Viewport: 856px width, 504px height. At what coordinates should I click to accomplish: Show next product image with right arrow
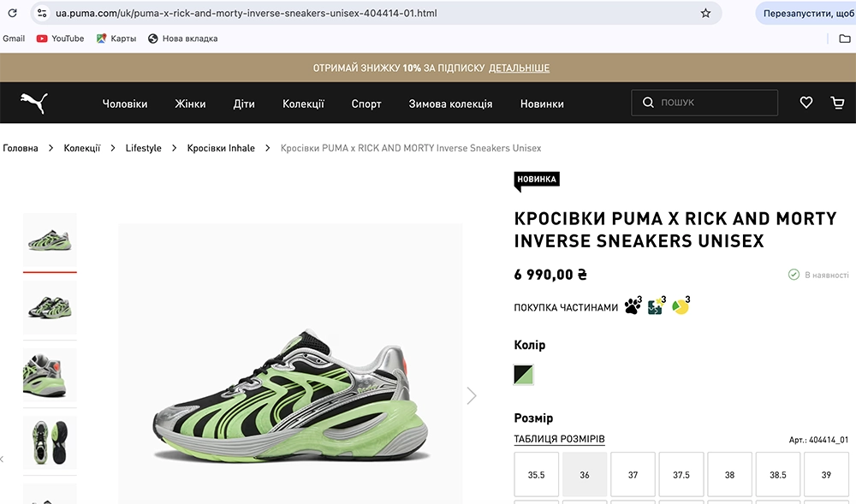pos(472,395)
